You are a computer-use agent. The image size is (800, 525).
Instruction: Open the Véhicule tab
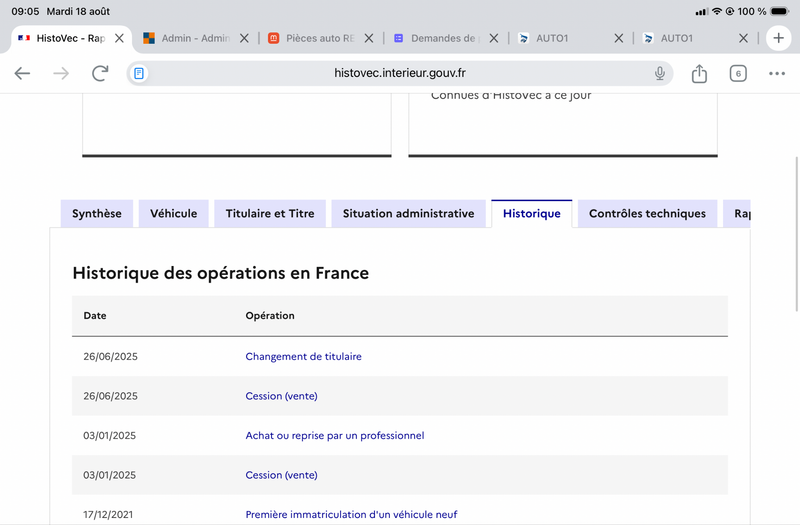pyautogui.click(x=173, y=214)
